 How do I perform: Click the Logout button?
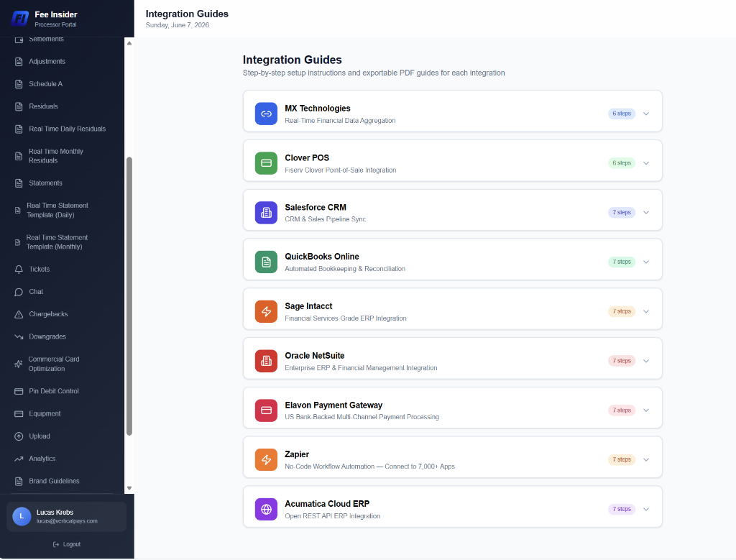coord(67,544)
